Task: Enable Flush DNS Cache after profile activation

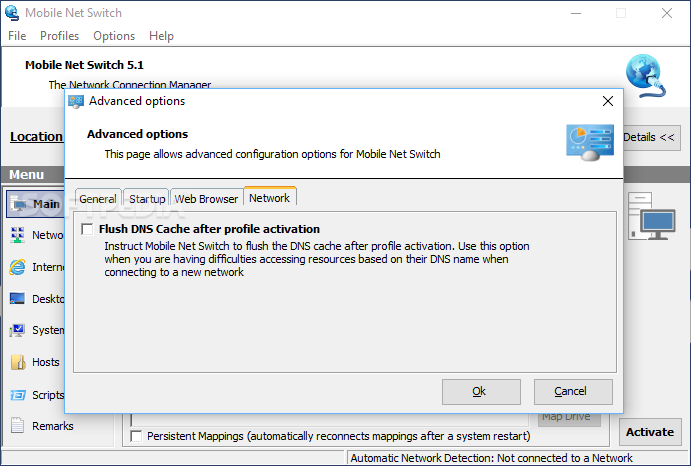Action: 87,229
